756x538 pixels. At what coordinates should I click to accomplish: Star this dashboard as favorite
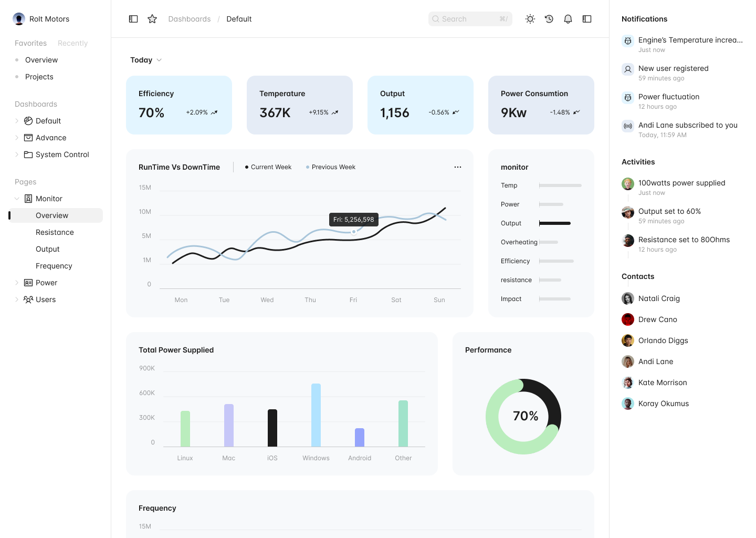pos(152,19)
